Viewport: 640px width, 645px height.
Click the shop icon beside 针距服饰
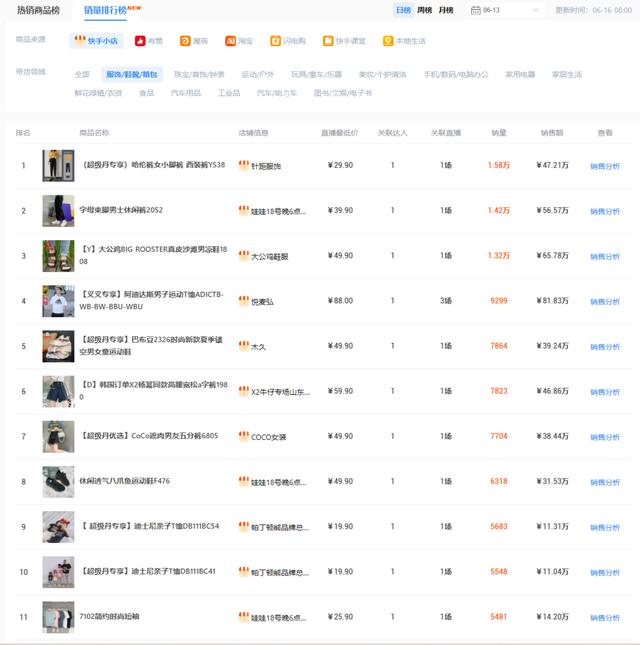tap(243, 166)
